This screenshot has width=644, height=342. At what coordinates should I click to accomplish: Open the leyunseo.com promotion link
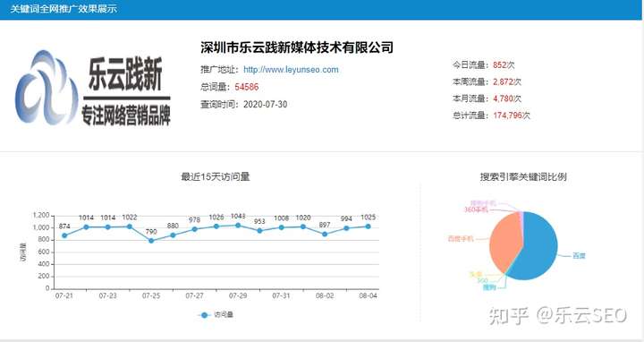(x=291, y=70)
